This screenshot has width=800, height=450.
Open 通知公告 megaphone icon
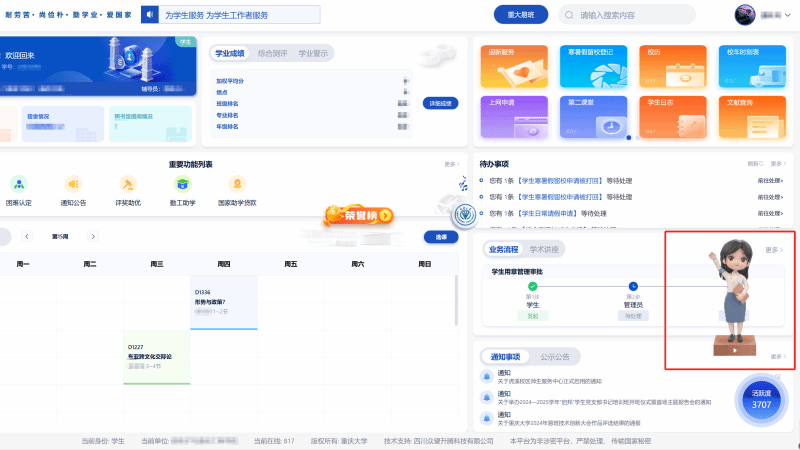(x=73, y=185)
